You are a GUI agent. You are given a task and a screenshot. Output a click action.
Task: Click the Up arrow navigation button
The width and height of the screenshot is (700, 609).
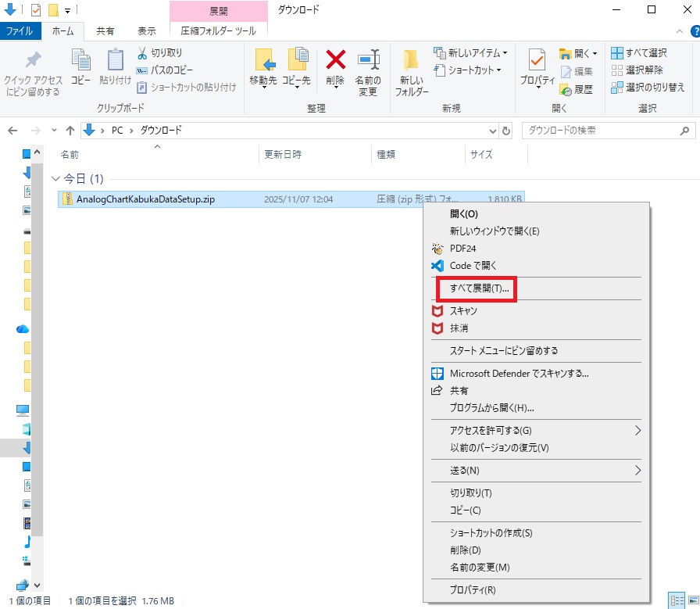70,131
